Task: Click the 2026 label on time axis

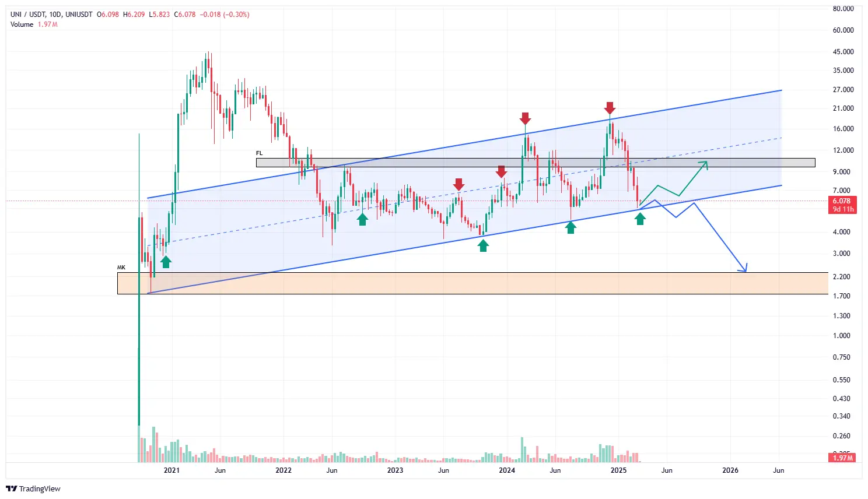Action: (730, 470)
